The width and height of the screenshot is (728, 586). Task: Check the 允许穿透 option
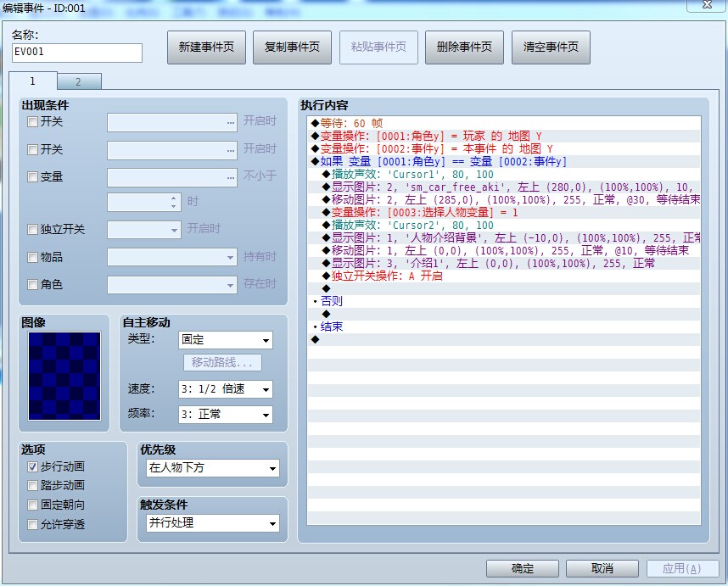pyautogui.click(x=32, y=525)
